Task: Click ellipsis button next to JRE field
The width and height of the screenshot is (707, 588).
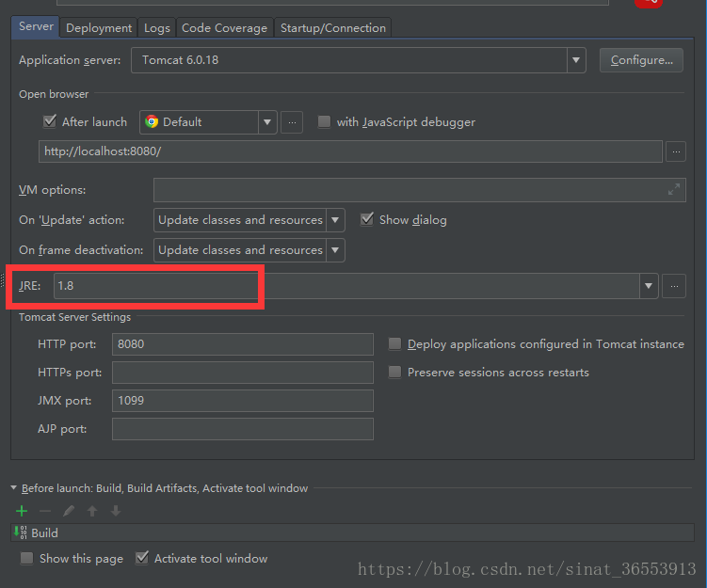Action: [x=674, y=286]
